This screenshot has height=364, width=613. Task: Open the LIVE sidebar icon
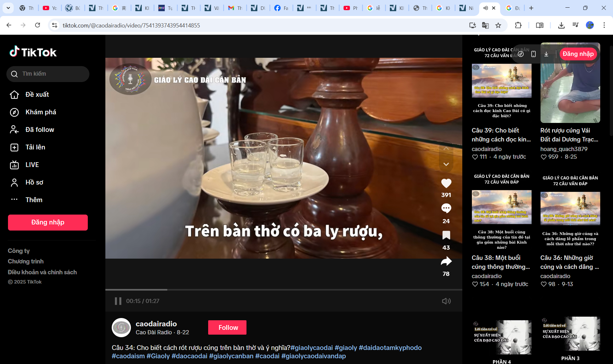(14, 165)
